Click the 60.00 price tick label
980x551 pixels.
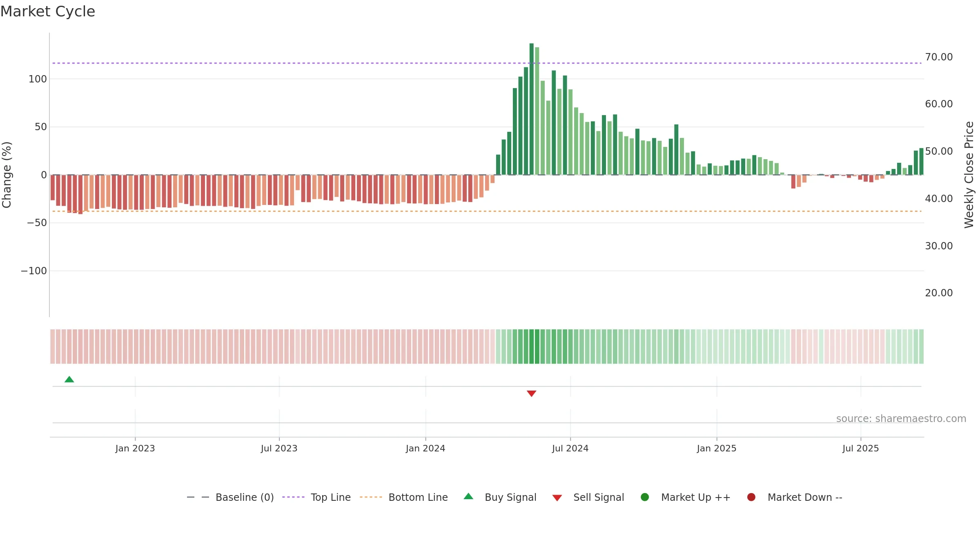939,104
